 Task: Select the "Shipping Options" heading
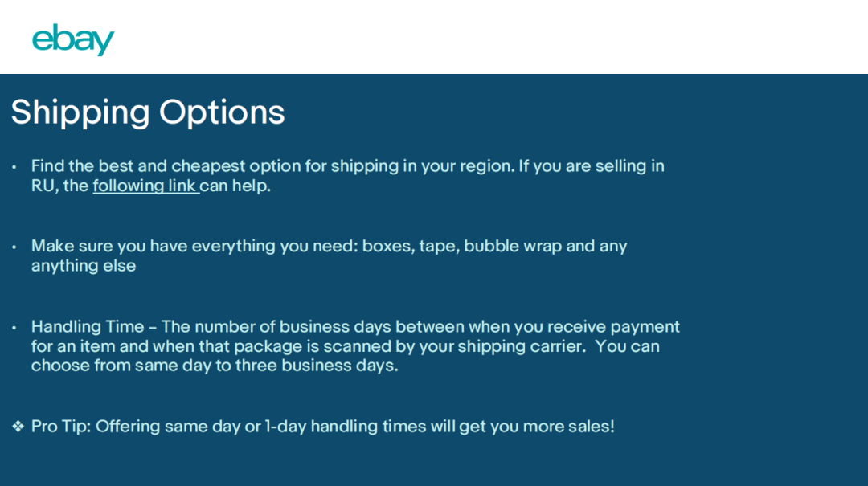click(148, 112)
